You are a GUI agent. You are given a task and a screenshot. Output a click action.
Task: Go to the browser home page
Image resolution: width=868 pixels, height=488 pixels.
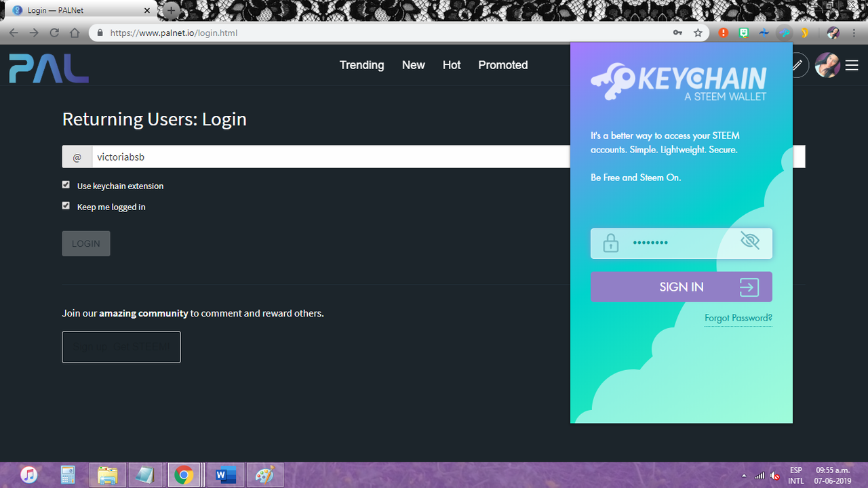(x=75, y=33)
